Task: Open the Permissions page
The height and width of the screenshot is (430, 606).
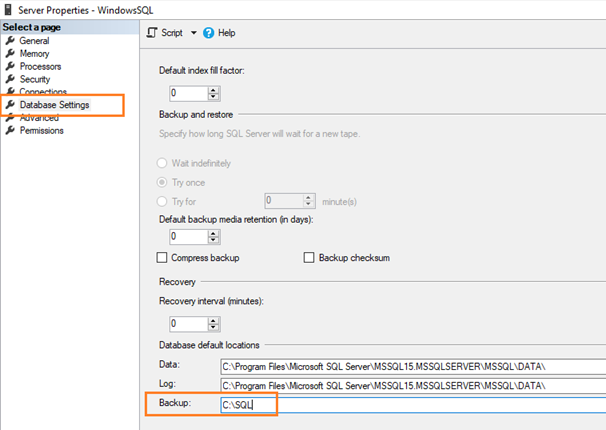Action: pyautogui.click(x=41, y=131)
